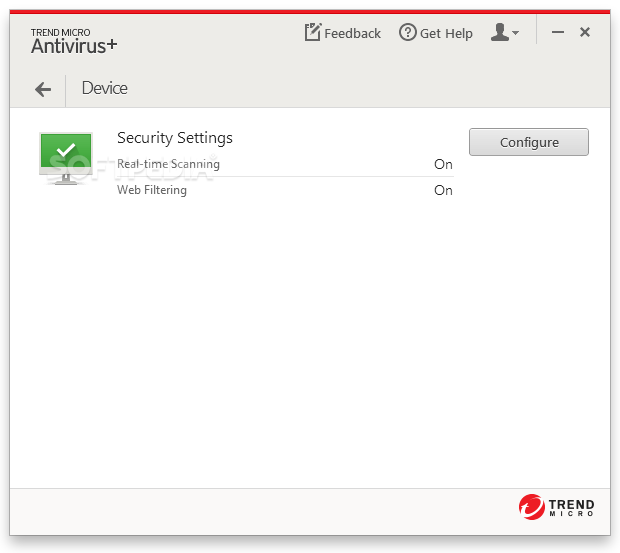The height and width of the screenshot is (553, 620).
Task: Click the Trend Micro logo in footer
Action: tap(557, 507)
